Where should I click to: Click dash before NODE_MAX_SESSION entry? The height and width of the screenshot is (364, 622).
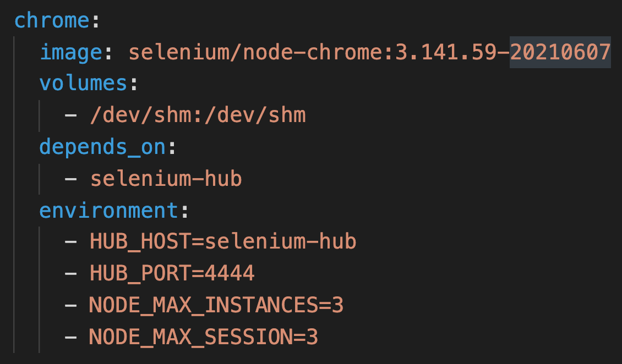pos(70,337)
